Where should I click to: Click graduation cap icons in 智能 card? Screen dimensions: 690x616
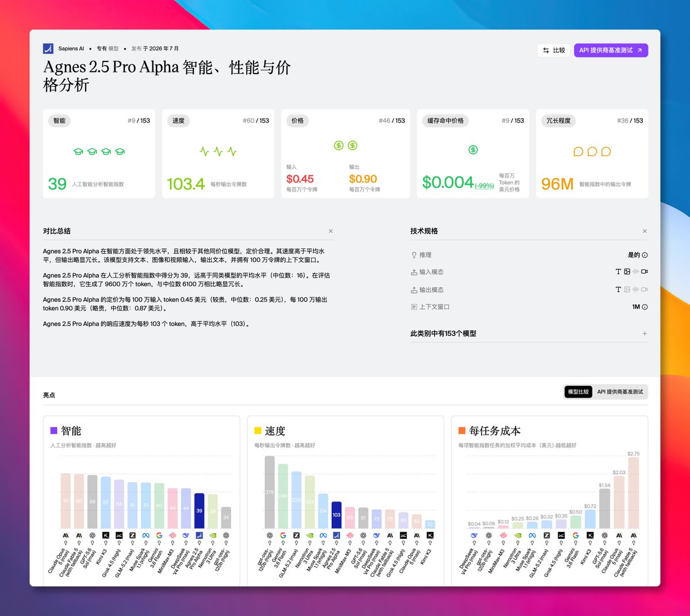[x=99, y=151]
